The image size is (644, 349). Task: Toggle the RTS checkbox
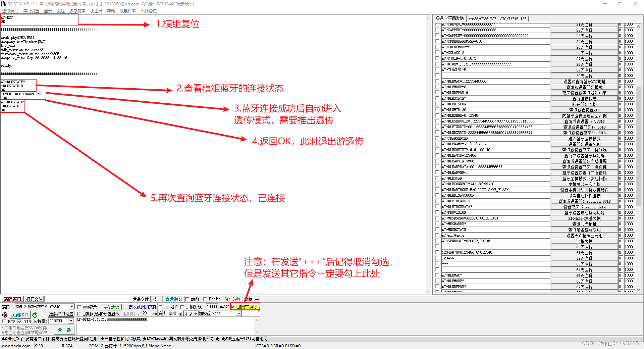click(4, 321)
